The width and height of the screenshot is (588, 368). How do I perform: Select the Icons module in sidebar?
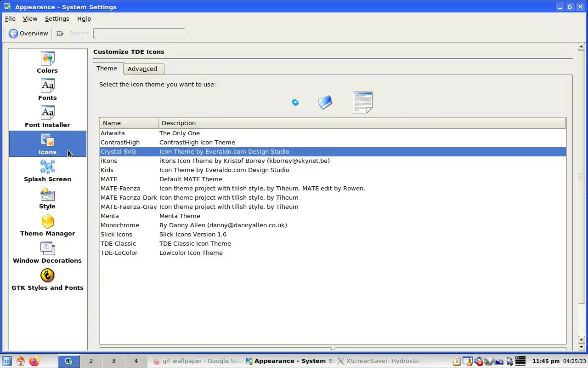(x=47, y=144)
